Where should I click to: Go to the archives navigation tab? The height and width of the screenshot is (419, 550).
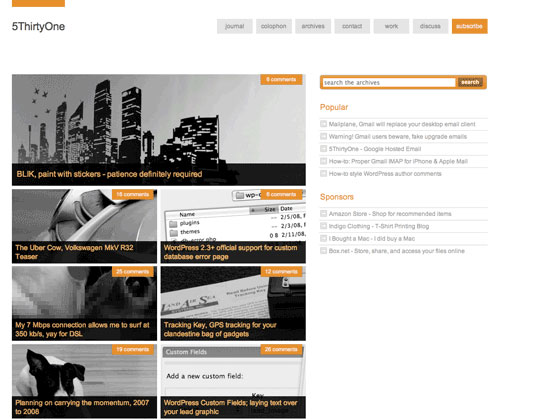(313, 26)
